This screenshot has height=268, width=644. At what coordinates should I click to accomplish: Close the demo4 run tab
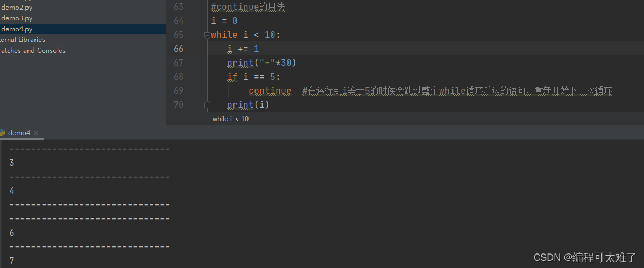(x=36, y=133)
